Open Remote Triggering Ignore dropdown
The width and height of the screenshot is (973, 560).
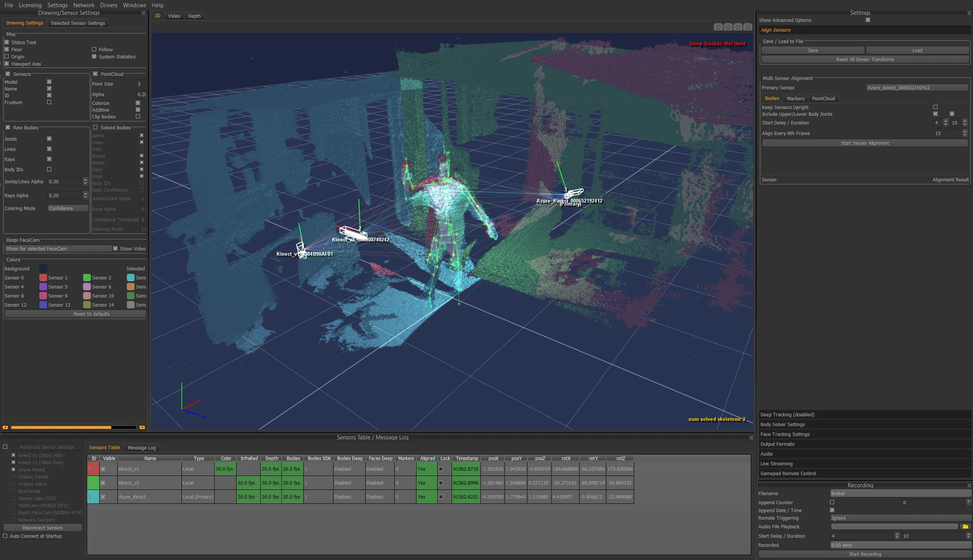(900, 518)
